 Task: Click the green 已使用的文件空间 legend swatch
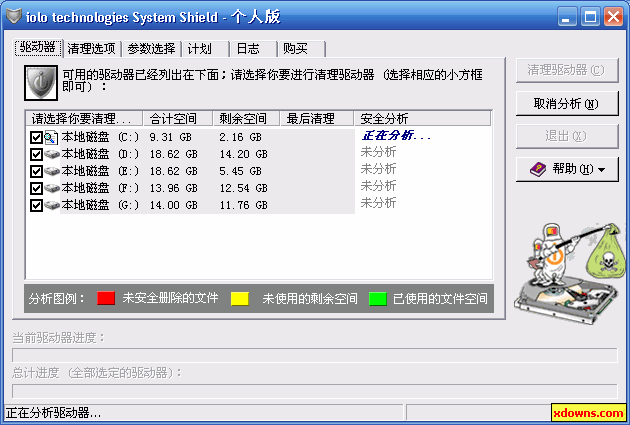378,298
